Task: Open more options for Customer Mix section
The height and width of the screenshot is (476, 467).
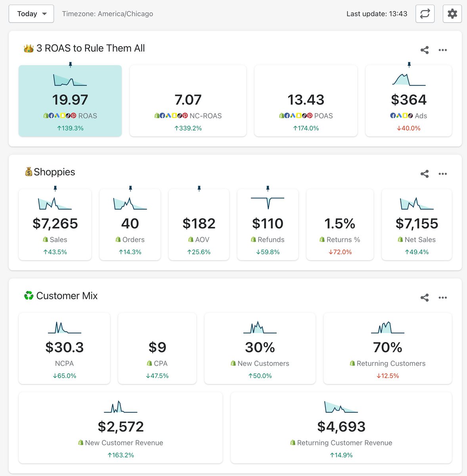Action: (443, 297)
